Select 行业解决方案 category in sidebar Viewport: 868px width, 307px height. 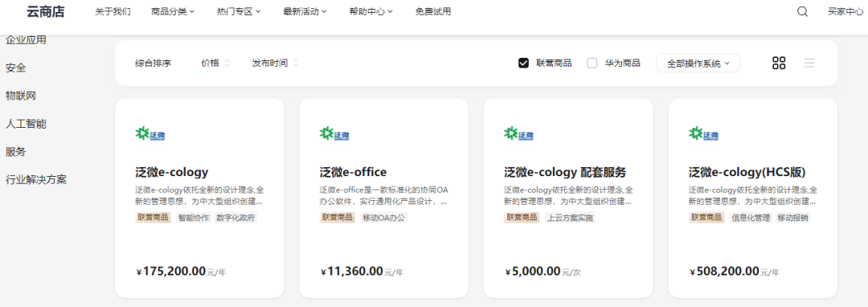(x=36, y=180)
